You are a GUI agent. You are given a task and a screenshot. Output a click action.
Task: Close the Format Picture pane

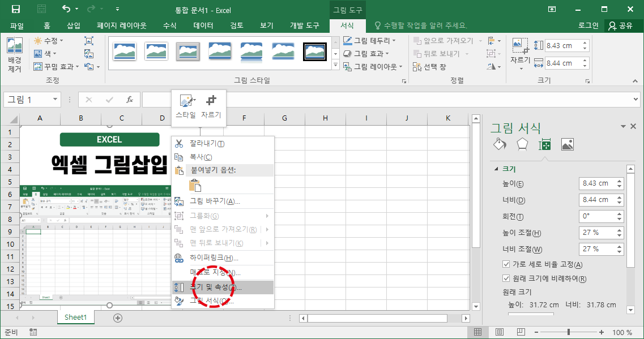click(x=633, y=126)
